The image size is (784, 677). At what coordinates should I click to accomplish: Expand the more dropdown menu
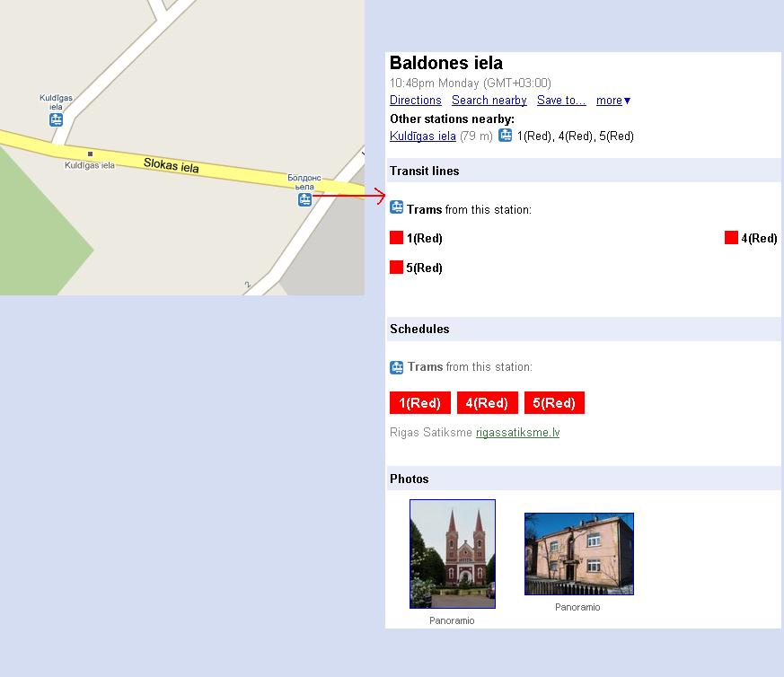coord(613,101)
